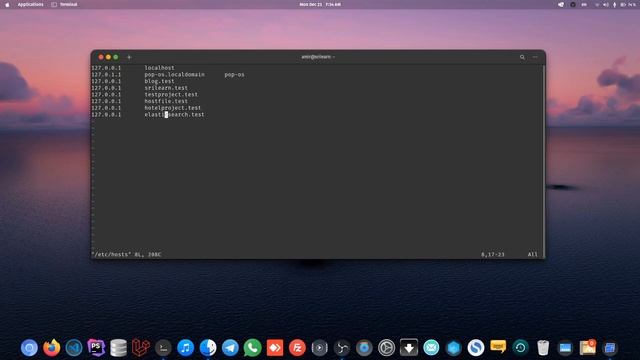Launch the blue music note app
The width and height of the screenshot is (640, 360).
pyautogui.click(x=186, y=348)
